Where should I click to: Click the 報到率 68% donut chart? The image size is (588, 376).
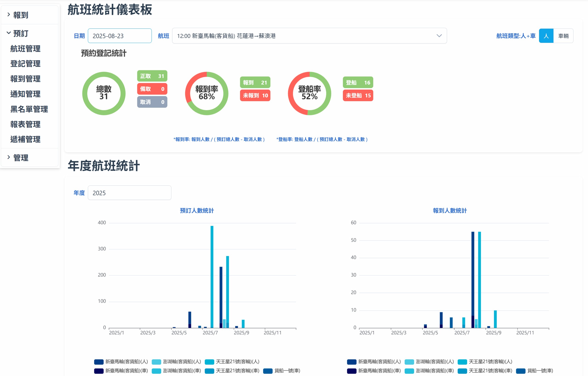coord(206,93)
